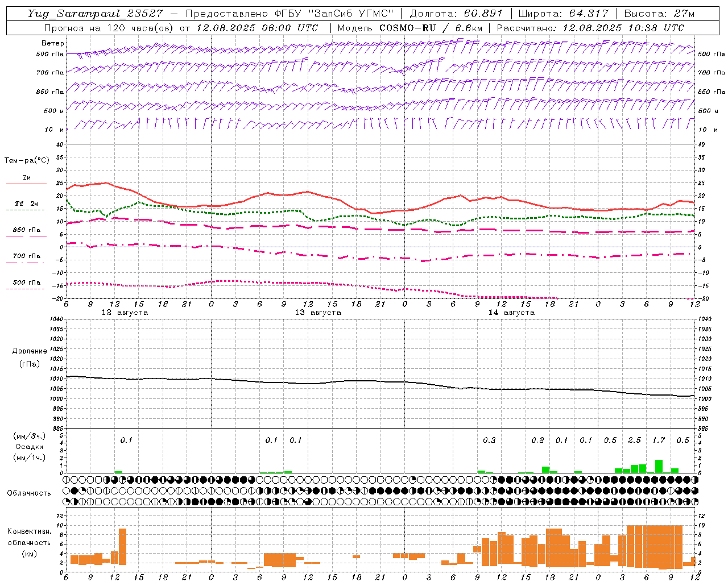This screenshot has height=582, width=728.
Task: Click the Конвективн. convective cloud label
Action: coord(29,531)
